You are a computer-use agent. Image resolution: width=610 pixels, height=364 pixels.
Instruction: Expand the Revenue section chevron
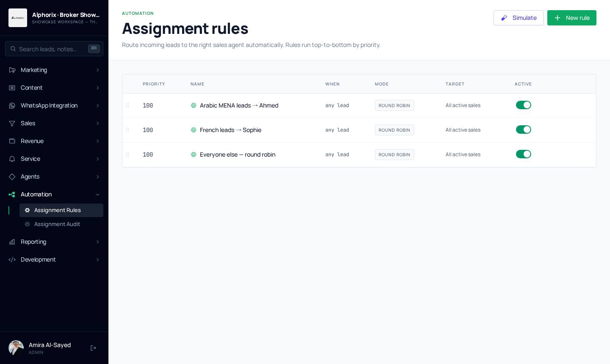pos(98,141)
